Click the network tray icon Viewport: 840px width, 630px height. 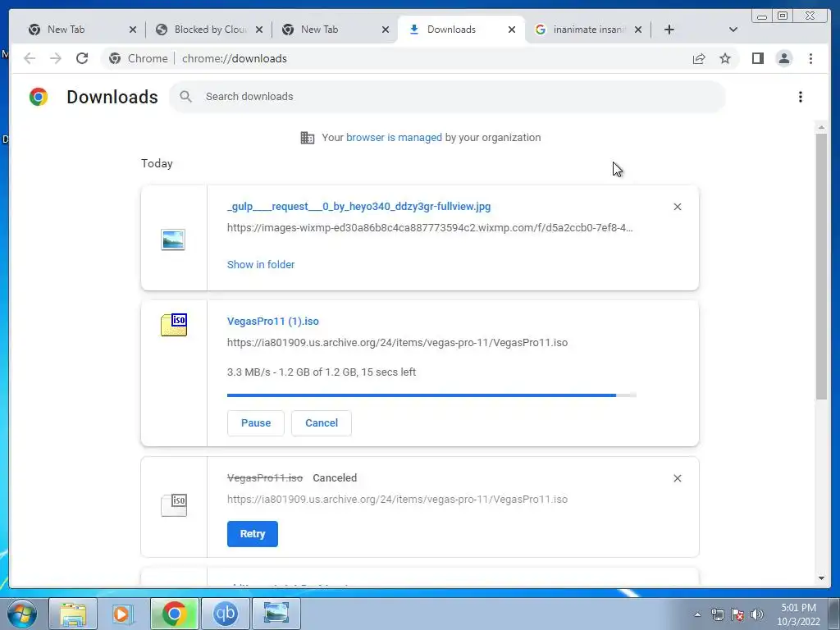coord(717,614)
